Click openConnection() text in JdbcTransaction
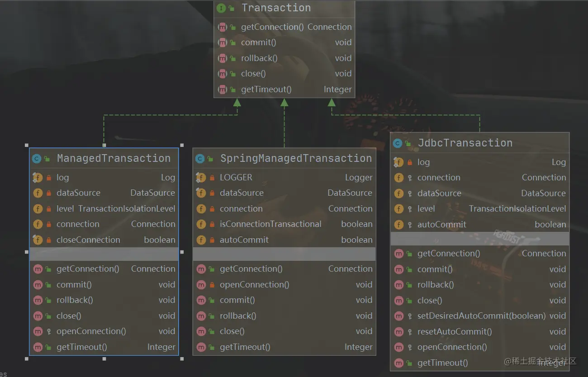 [452, 347]
